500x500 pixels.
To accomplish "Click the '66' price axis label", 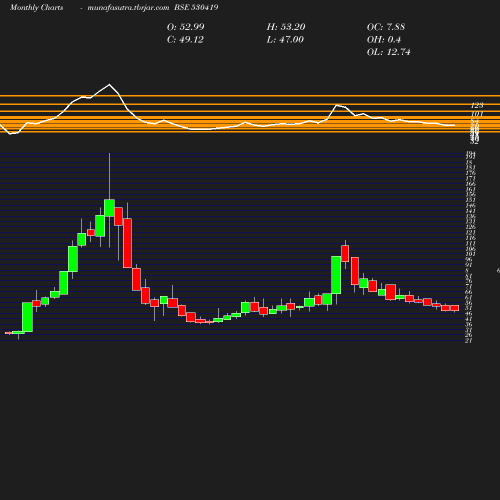I will point(469,292).
